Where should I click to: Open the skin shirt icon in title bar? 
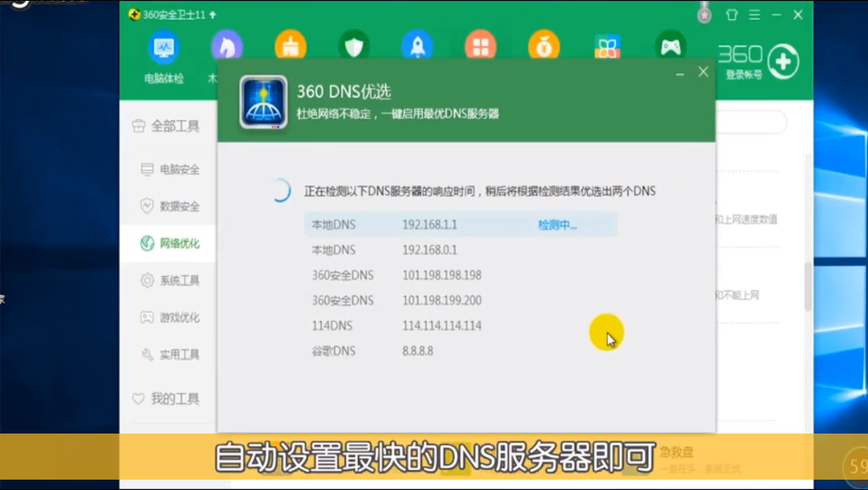click(732, 15)
